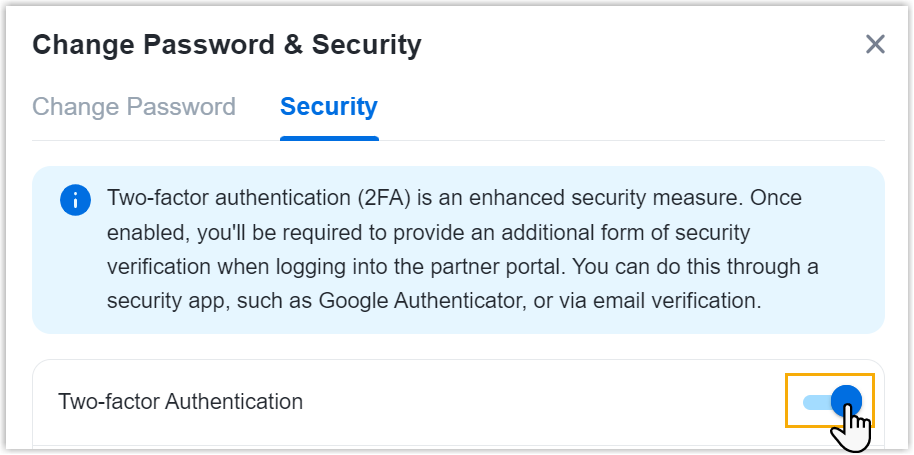
Task: Close the Change Password & Security dialog
Action: tap(875, 45)
